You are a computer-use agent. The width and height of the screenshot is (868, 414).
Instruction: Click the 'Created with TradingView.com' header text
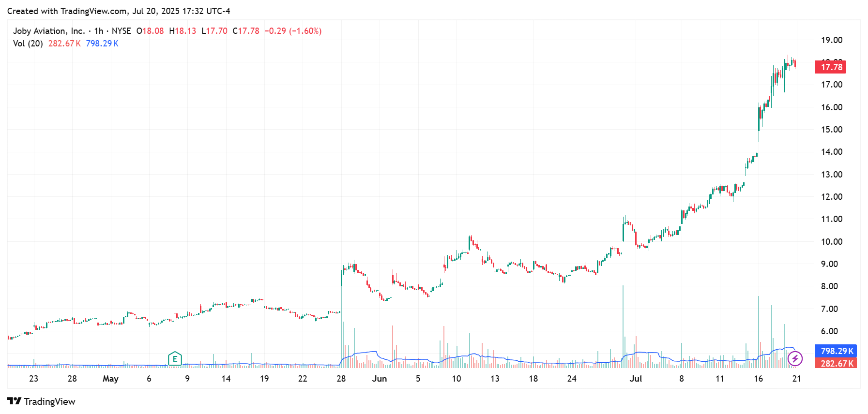(68, 11)
